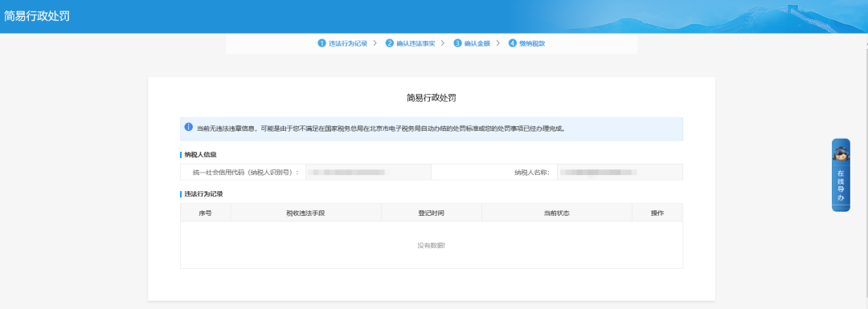
Task: Click the step 4 circle icon
Action: pos(512,43)
